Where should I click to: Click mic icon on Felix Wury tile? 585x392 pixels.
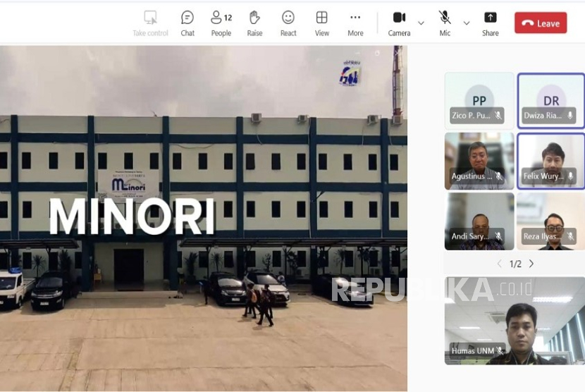tap(570, 176)
